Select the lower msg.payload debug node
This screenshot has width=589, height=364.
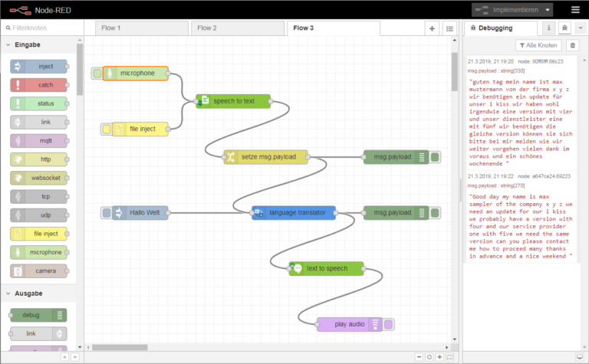coord(396,213)
